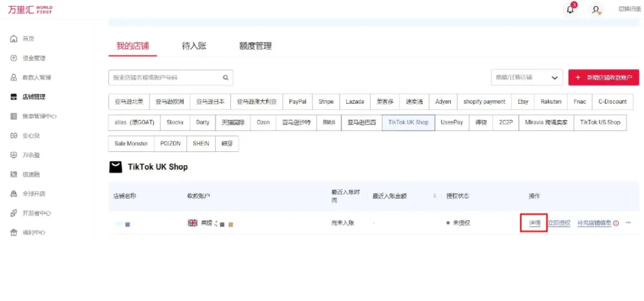This screenshot has height=301, width=644.
Task: Click 首页 home icon in sidebar
Action: [x=14, y=39]
